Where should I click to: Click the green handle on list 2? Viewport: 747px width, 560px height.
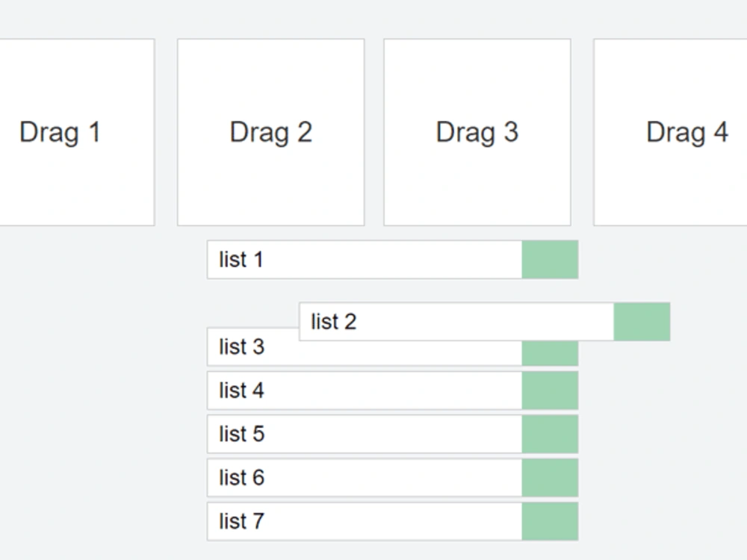(642, 321)
